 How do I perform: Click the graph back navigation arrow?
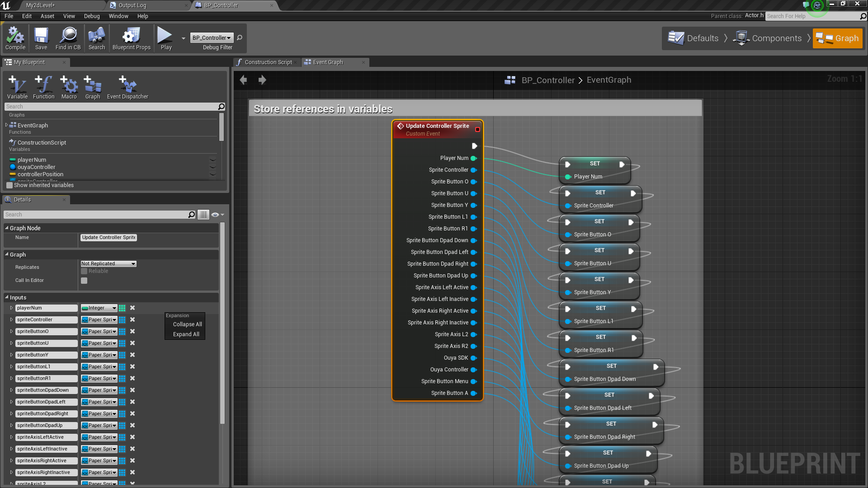click(244, 80)
